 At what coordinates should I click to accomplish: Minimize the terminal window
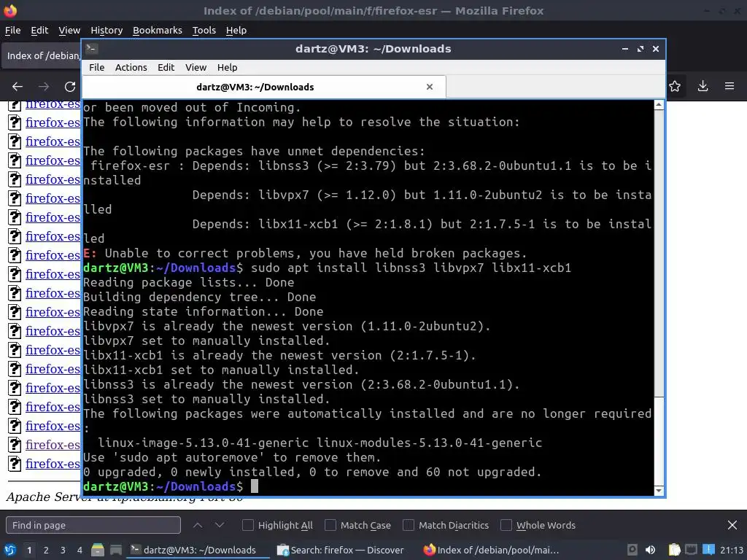coord(625,49)
